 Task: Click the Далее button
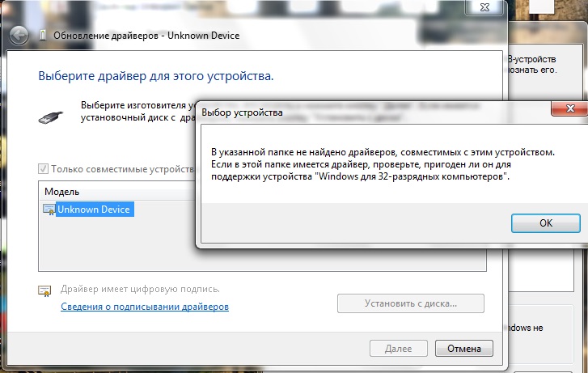(x=396, y=349)
